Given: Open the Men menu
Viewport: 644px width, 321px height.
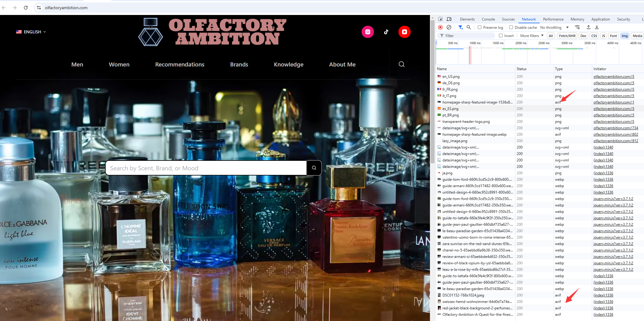Looking at the screenshot, I should (77, 64).
